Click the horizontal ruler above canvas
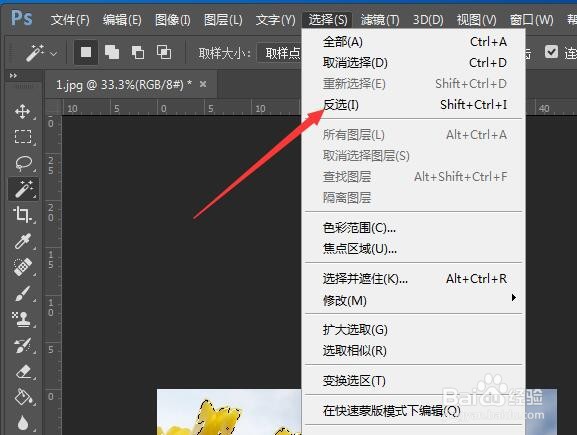577x435 pixels. 182,108
